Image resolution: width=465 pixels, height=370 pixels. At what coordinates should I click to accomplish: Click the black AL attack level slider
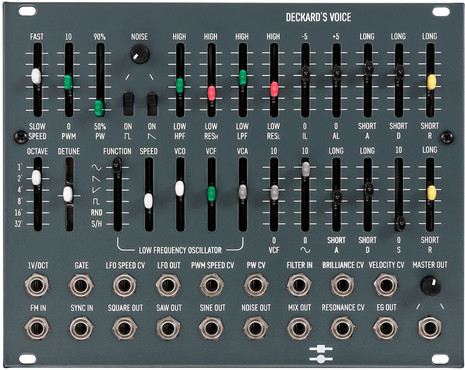[337, 73]
